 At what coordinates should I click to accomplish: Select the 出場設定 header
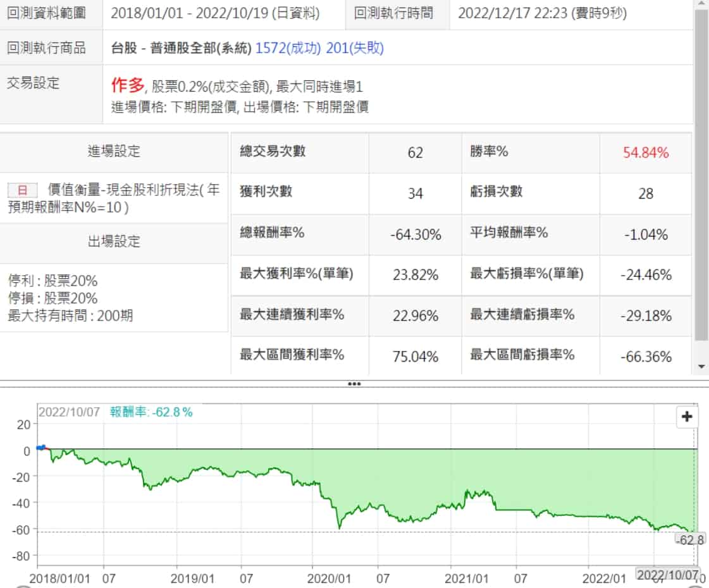(114, 242)
